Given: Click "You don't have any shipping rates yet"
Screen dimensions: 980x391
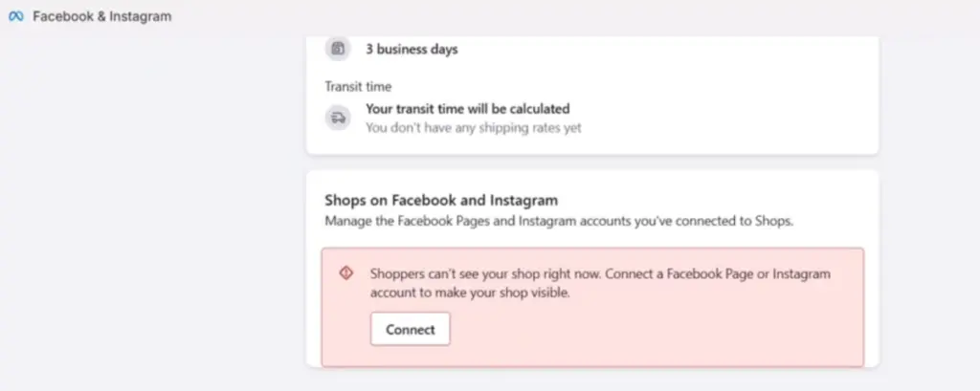Looking at the screenshot, I should pyautogui.click(x=473, y=127).
